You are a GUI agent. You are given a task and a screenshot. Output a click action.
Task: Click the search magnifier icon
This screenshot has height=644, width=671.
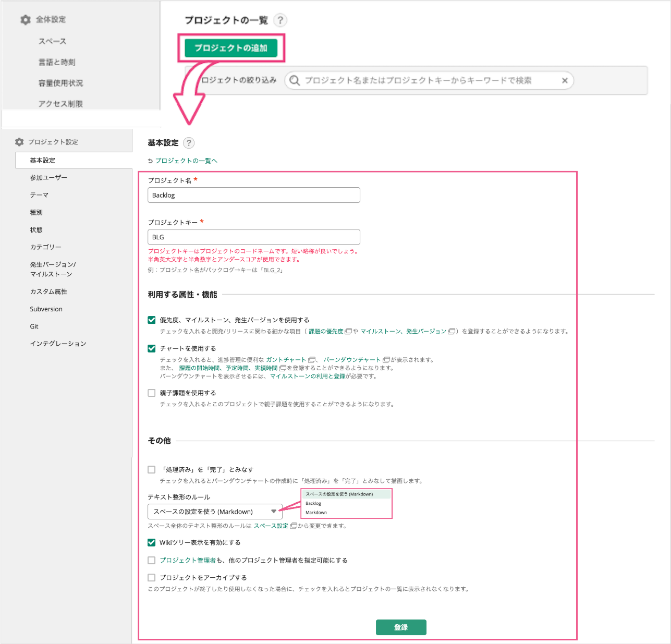pos(295,80)
